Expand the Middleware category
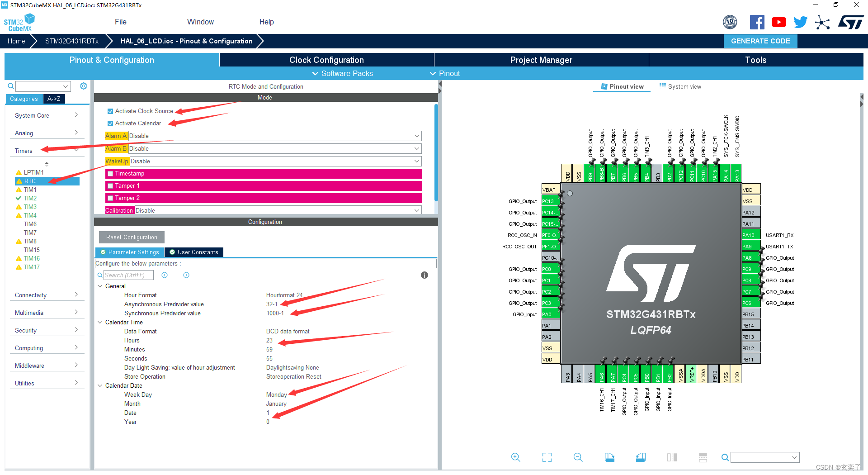 pyautogui.click(x=47, y=366)
